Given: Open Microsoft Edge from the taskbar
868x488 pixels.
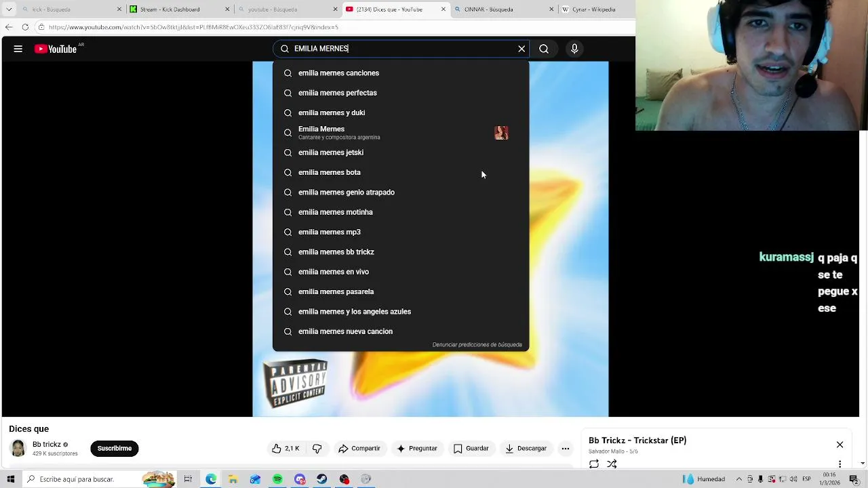Looking at the screenshot, I should [x=211, y=479].
